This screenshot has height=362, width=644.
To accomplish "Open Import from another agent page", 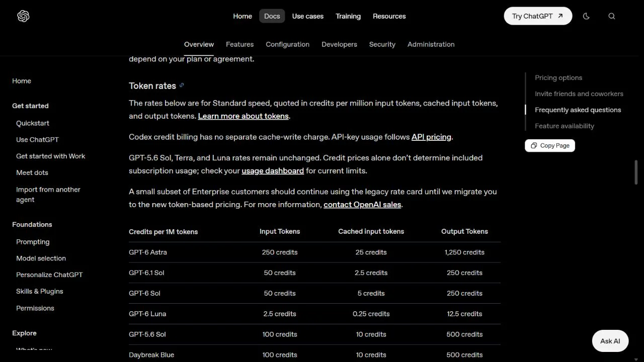I will tap(48, 195).
